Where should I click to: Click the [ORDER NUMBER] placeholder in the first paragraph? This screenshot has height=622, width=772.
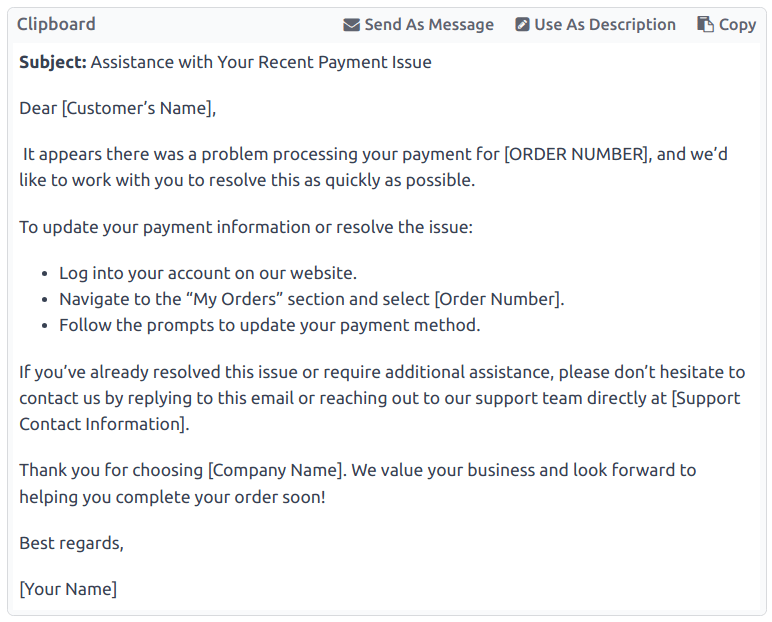click(576, 154)
